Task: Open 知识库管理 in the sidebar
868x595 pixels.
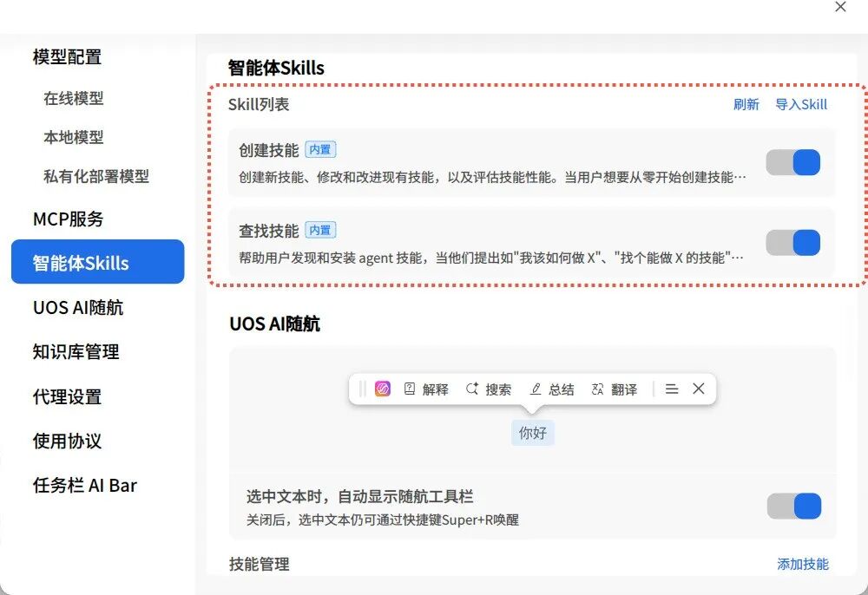Action: point(76,352)
